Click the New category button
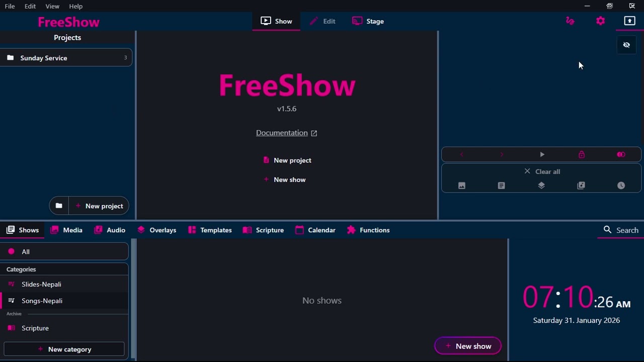The image size is (644, 362). [64, 349]
